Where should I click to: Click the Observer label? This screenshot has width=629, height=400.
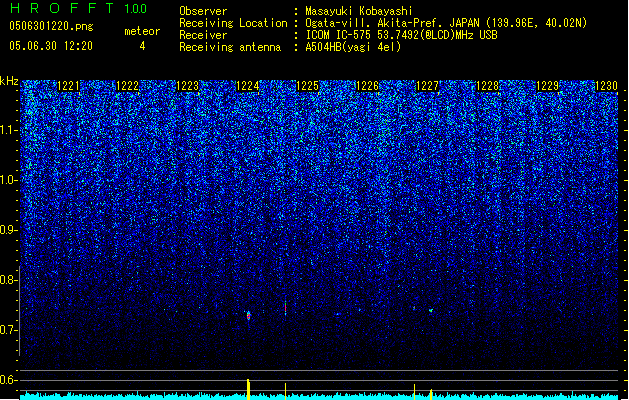tap(203, 11)
